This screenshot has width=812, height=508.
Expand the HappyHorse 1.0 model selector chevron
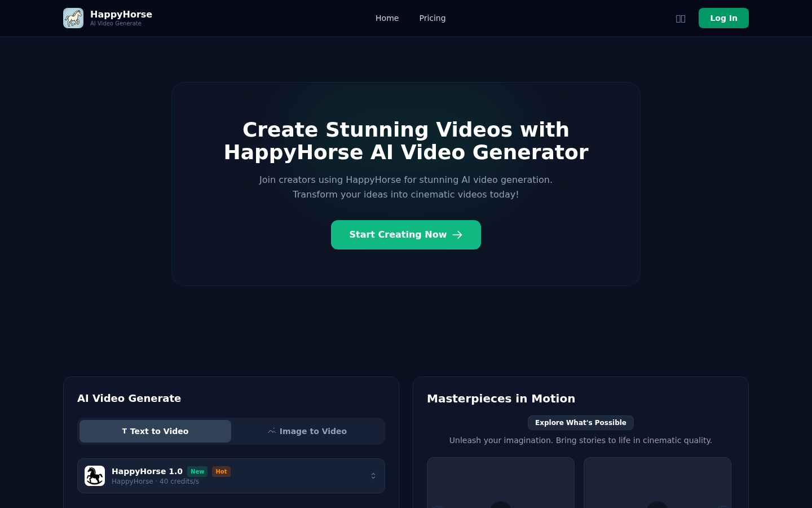coord(373,476)
